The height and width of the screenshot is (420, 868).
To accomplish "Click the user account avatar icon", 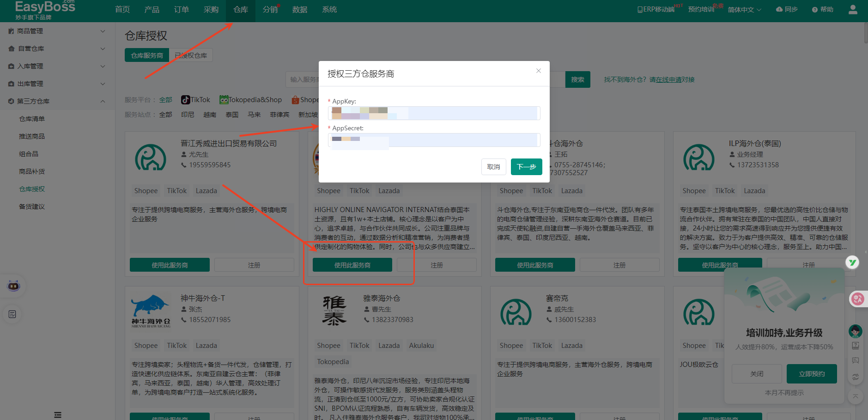I will [x=852, y=9].
